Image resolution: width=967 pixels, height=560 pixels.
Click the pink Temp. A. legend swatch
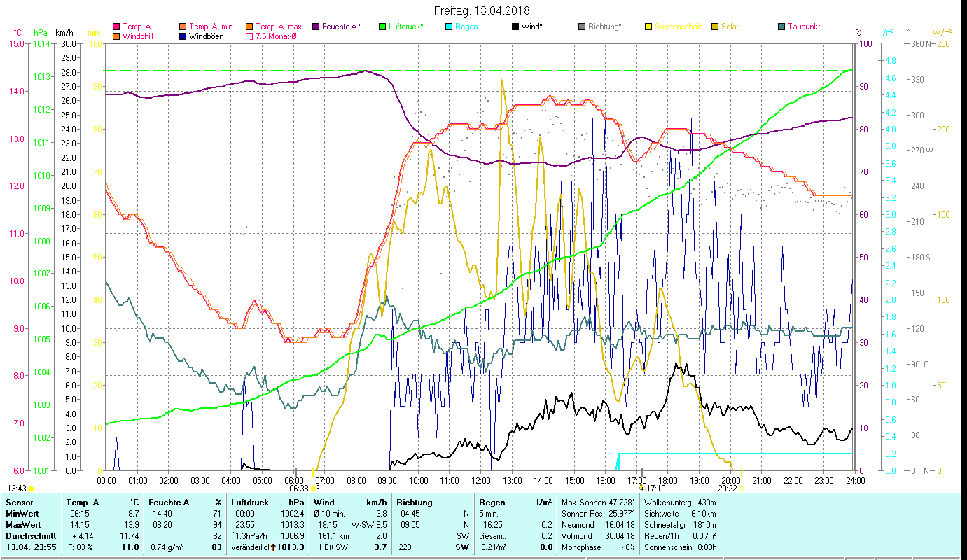point(116,27)
